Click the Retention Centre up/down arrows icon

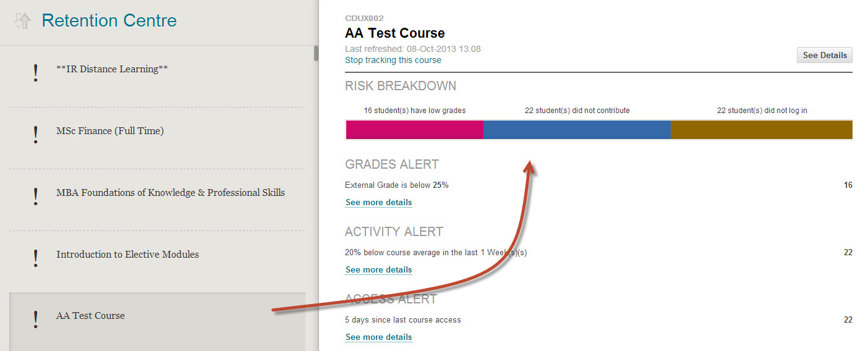pos(22,22)
